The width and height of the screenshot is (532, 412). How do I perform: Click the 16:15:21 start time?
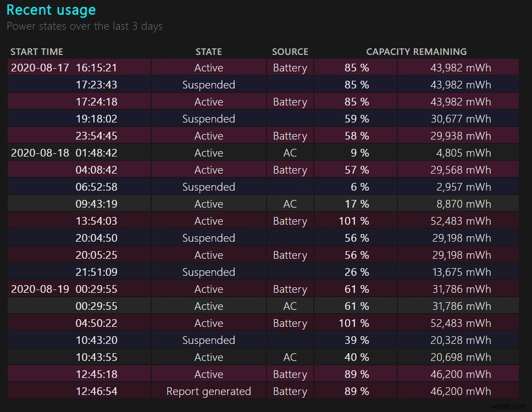click(96, 68)
